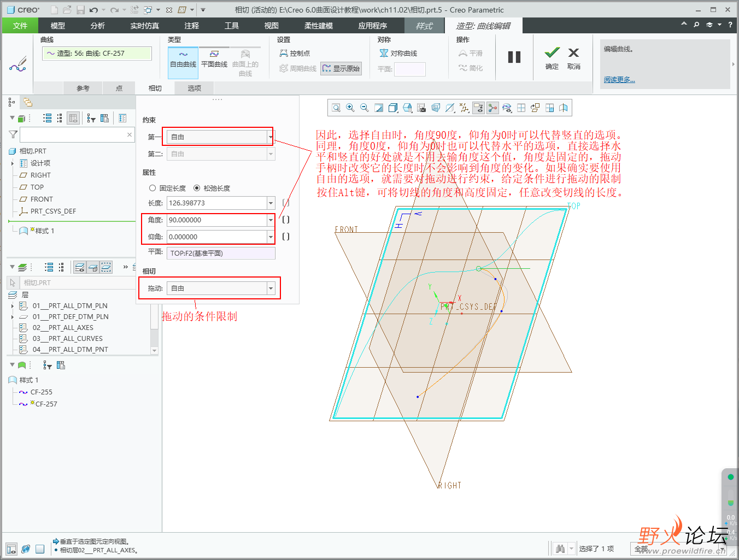Toggle perspective view icon
The image size is (739, 560).
[436, 108]
